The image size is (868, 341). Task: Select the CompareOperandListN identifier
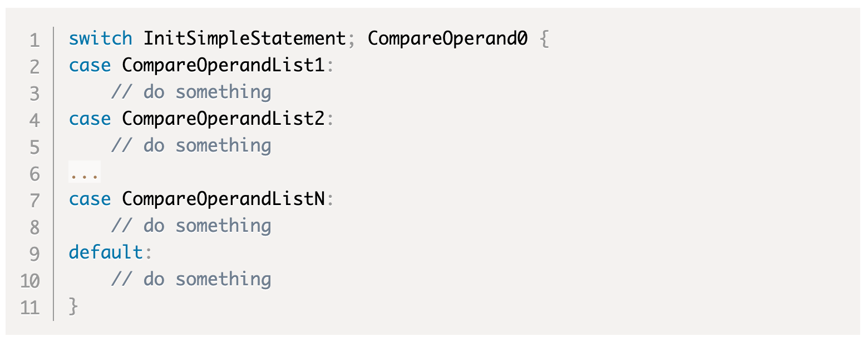[x=223, y=199]
